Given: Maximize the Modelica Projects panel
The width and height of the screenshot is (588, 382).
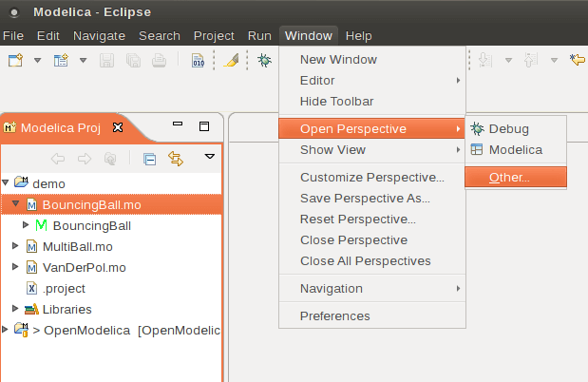Looking at the screenshot, I should [x=203, y=125].
